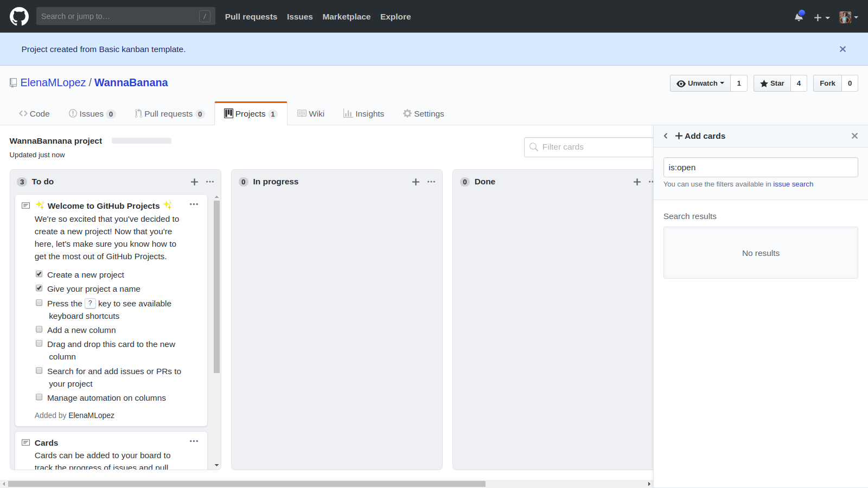The width and height of the screenshot is (868, 488).
Task: Open Issues in top navigation
Action: pos(300,17)
